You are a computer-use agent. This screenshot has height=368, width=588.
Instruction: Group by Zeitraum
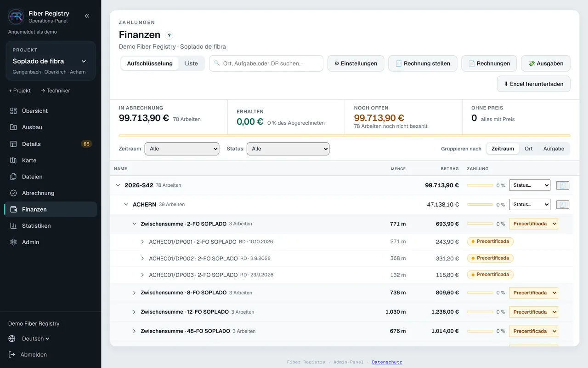pyautogui.click(x=503, y=149)
